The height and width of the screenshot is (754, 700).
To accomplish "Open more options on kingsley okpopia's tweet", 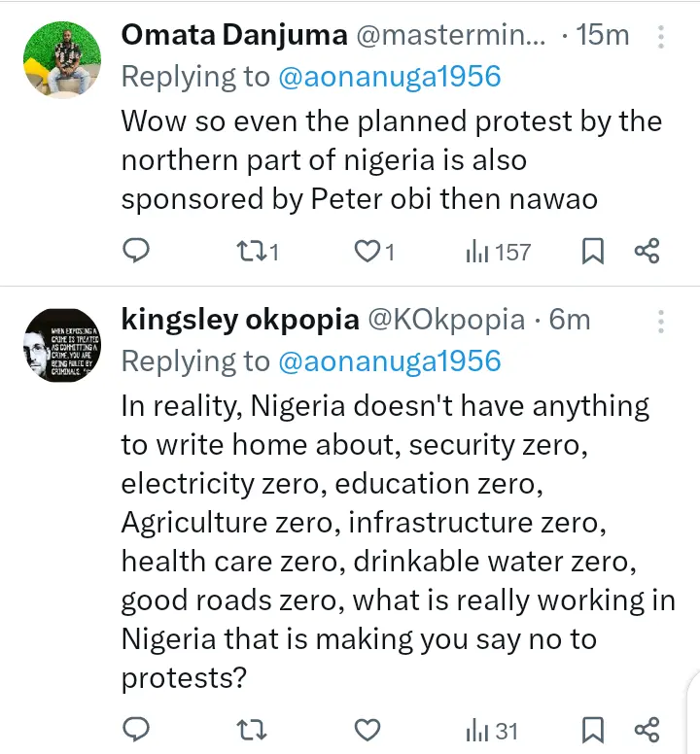I will tap(661, 321).
